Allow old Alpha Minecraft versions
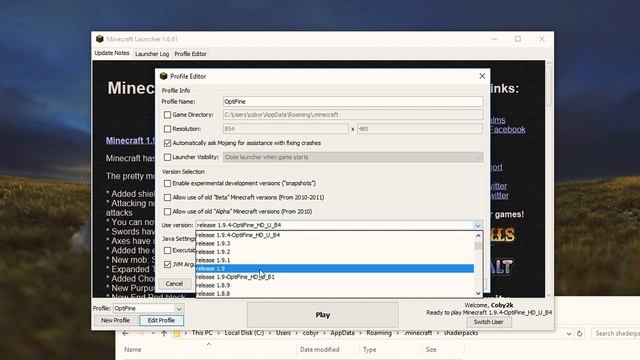The height and width of the screenshot is (360, 640). pyautogui.click(x=167, y=211)
